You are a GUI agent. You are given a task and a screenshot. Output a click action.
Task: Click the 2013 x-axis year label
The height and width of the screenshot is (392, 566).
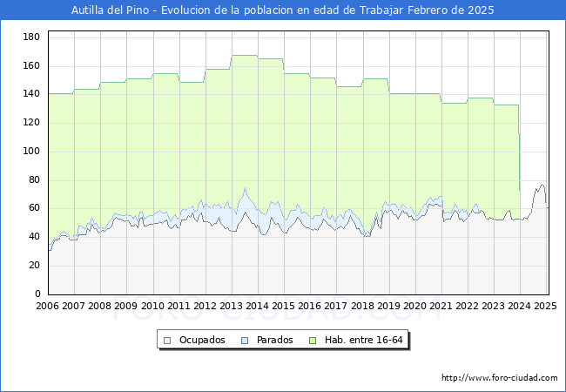(x=231, y=306)
